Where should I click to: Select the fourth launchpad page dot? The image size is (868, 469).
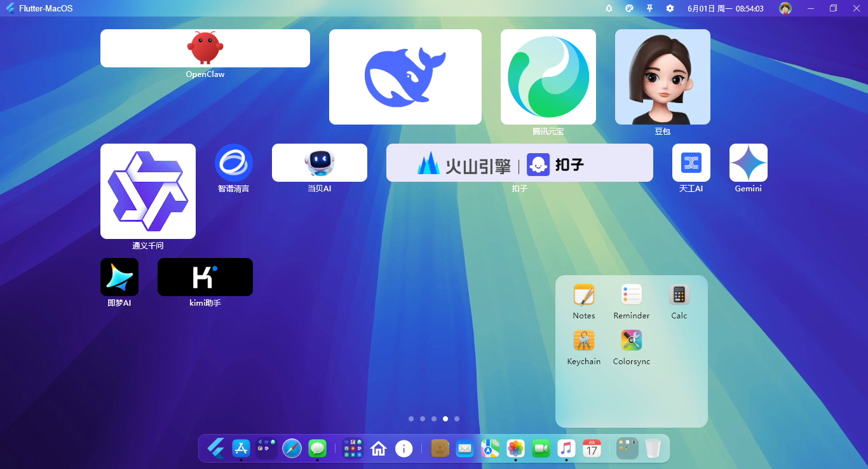pyautogui.click(x=445, y=419)
